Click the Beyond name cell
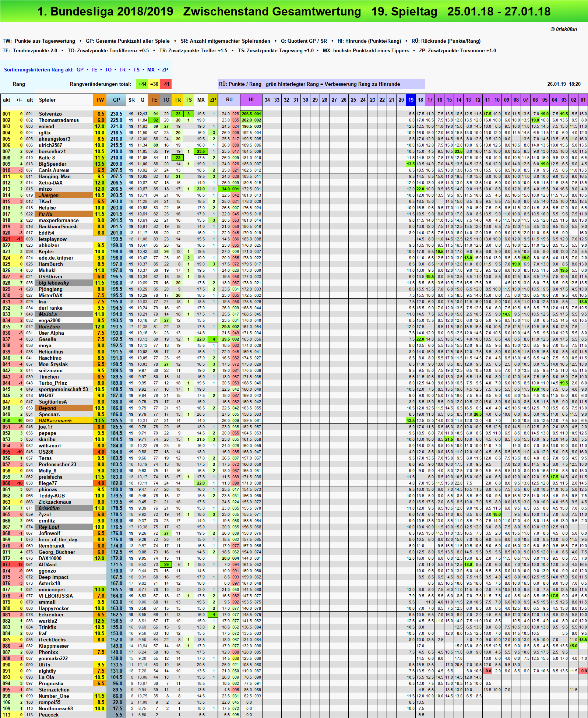 64,408
